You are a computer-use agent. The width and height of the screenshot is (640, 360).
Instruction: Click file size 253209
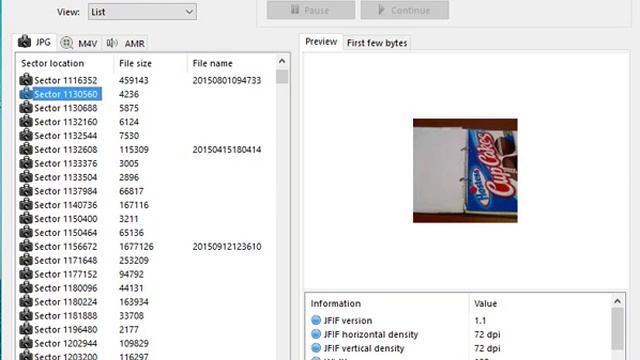[133, 260]
